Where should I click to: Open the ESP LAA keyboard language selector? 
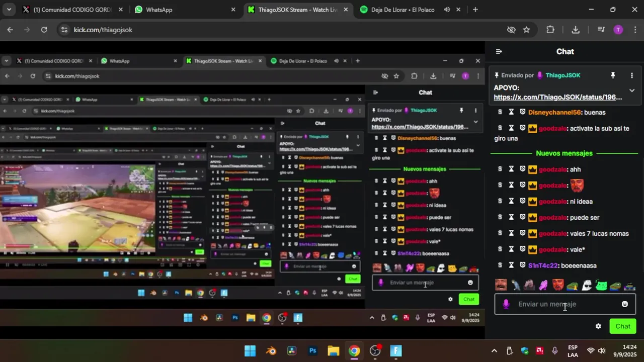coord(573,351)
